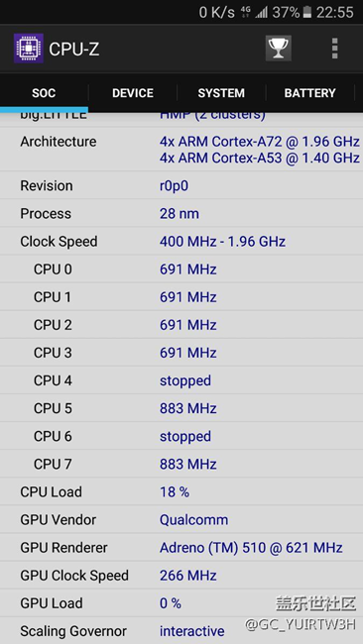Tap the GPU Renderer Adreno row
Image resolution: width=363 pixels, height=644 pixels.
click(181, 548)
